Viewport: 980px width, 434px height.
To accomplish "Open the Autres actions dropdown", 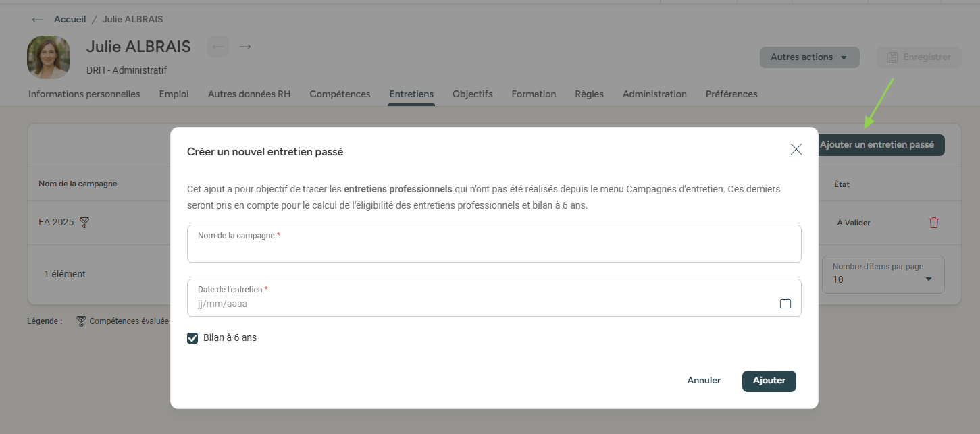I will 809,57.
